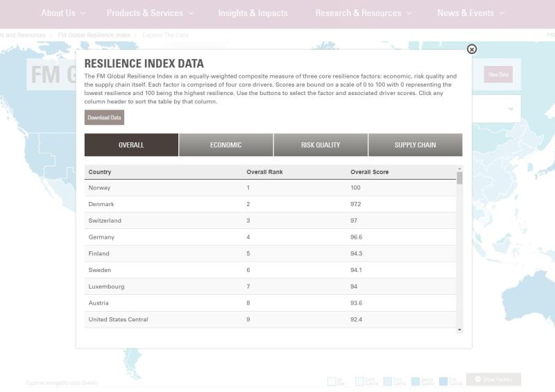This screenshot has width=555, height=392.
Task: Click the Show Factors button
Action: pyautogui.click(x=493, y=380)
